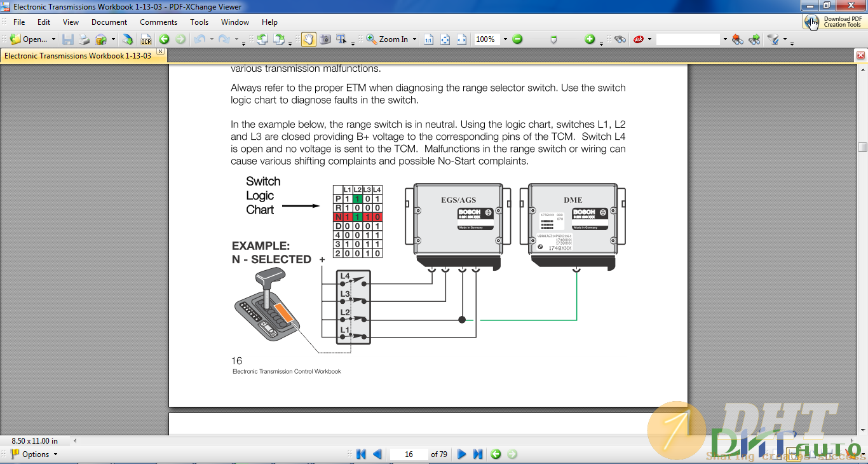Click the vertical scrollbar thumb
This screenshot has width=868, height=464.
862,147
